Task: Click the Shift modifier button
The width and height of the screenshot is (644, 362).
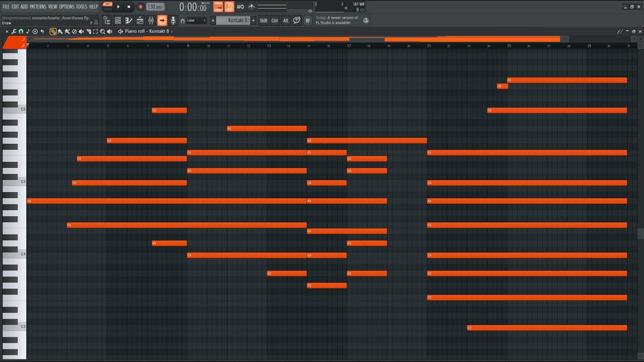Action: pos(264,21)
